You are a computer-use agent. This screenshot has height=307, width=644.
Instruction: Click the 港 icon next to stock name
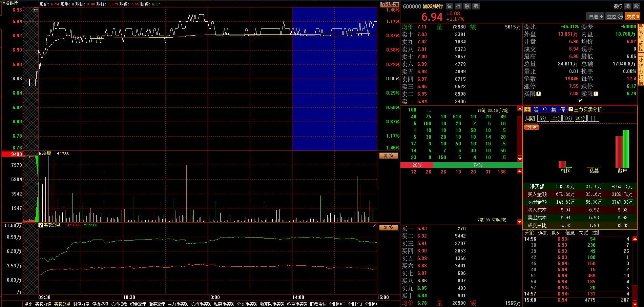pos(476,6)
